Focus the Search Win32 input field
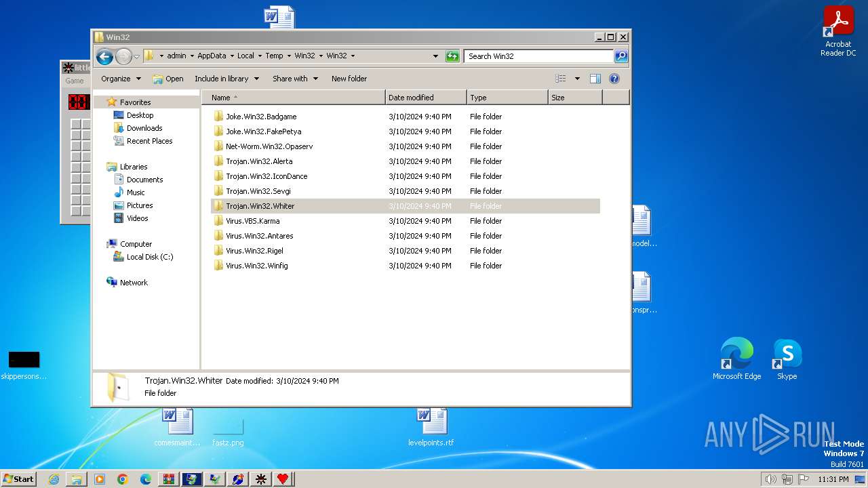This screenshot has width=868, height=488. coord(539,56)
